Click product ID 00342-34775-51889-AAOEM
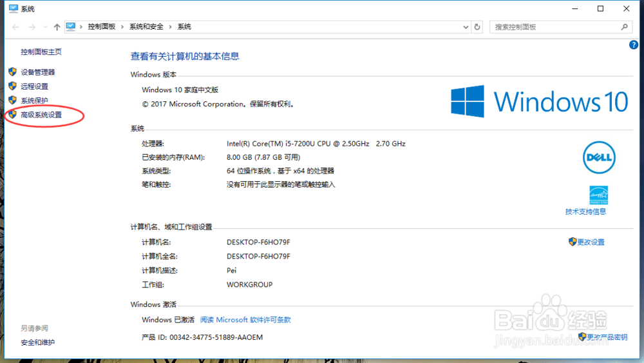The width and height of the screenshot is (644, 363). coord(216,337)
